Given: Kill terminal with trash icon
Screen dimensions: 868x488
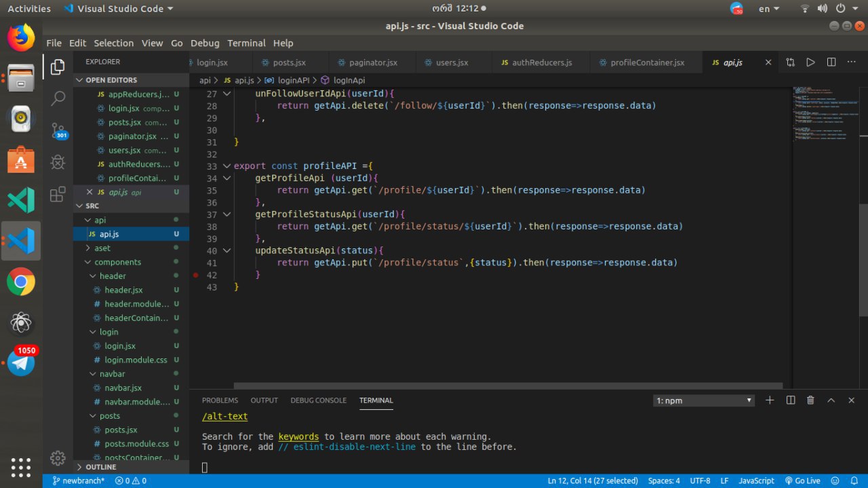Looking at the screenshot, I should [810, 400].
